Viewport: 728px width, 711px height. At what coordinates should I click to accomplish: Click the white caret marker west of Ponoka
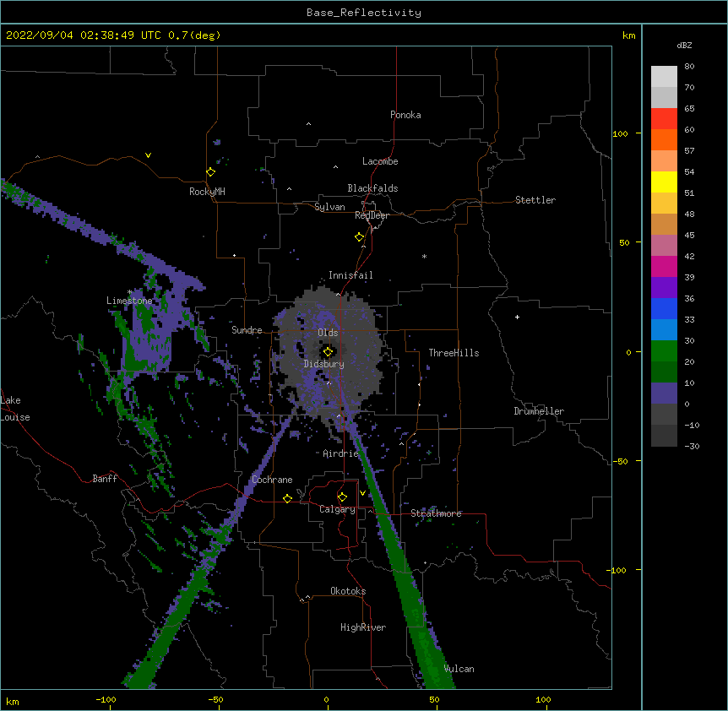coord(309,124)
